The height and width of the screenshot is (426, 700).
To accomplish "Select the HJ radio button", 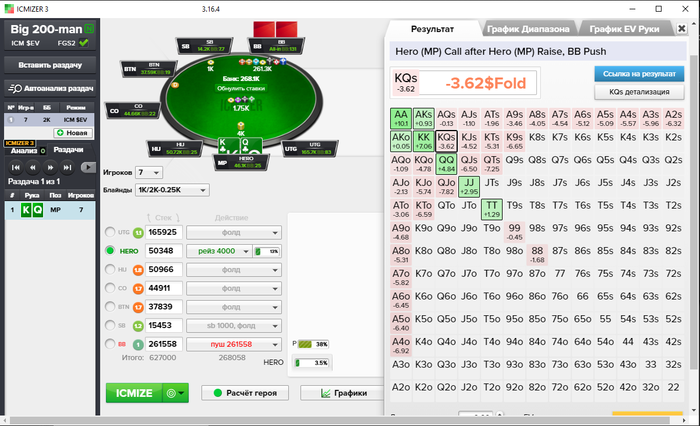I will [110, 269].
